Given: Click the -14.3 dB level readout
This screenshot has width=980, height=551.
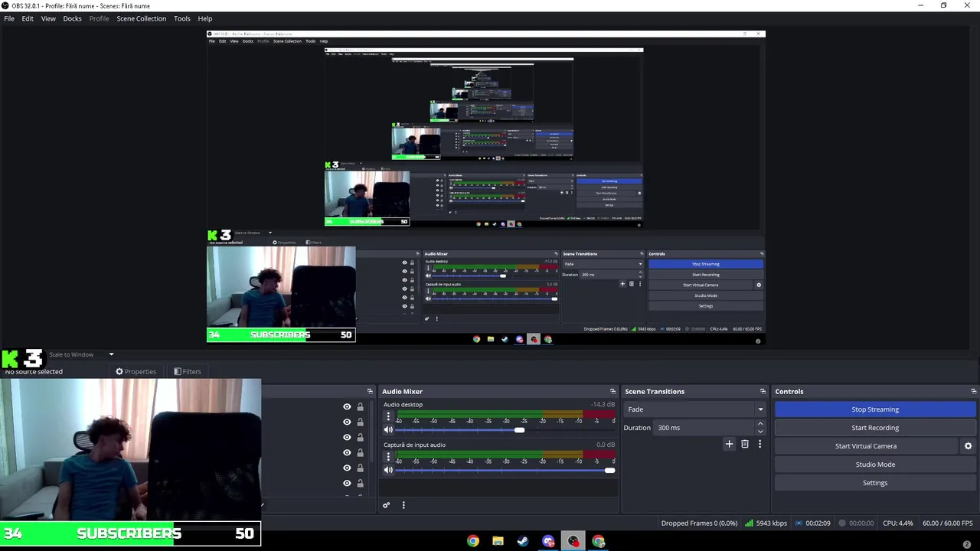Looking at the screenshot, I should [x=603, y=405].
